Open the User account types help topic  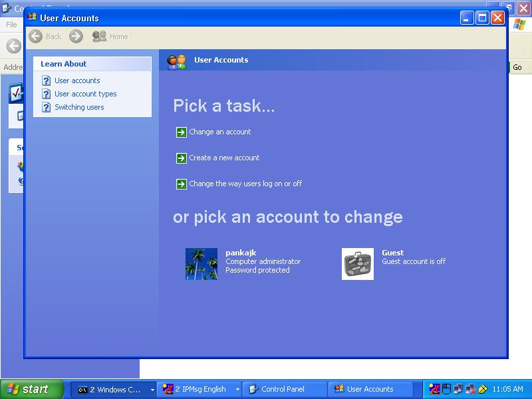tap(85, 94)
